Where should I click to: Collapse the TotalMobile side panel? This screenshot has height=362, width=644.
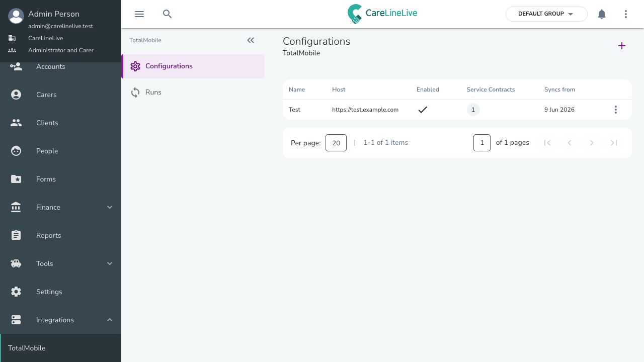click(251, 40)
